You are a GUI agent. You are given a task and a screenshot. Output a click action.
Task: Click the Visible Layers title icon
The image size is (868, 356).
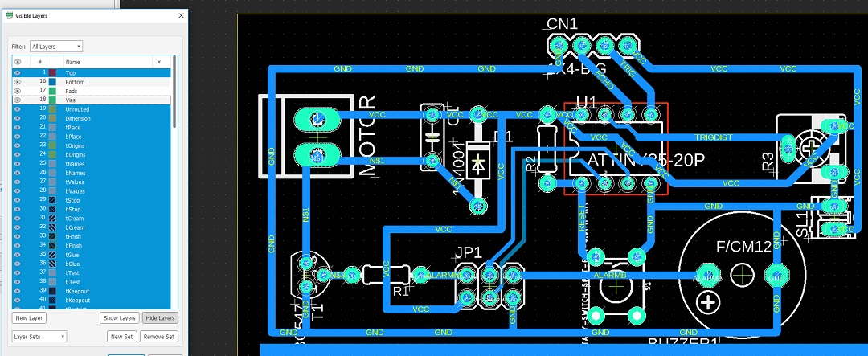click(9, 16)
